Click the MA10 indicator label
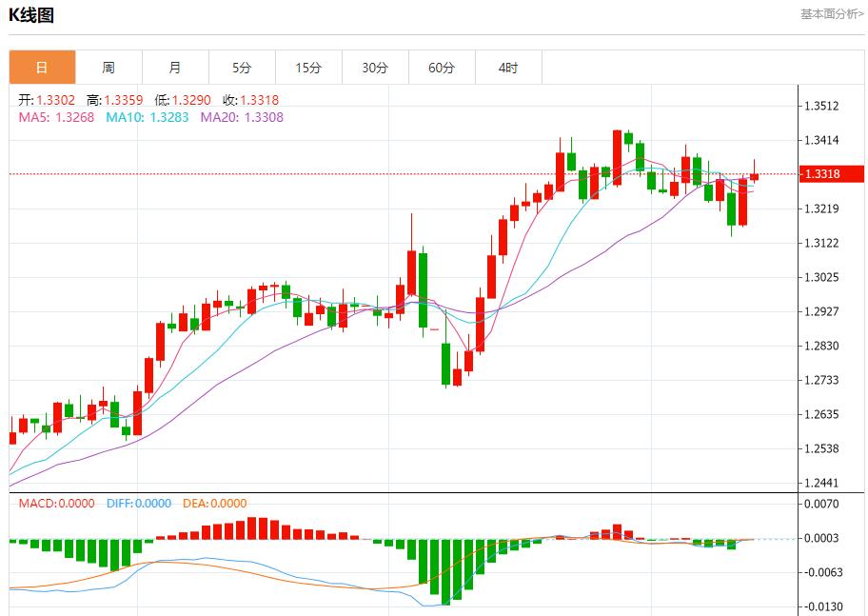Viewport: 868px width, 616px height. click(147, 117)
